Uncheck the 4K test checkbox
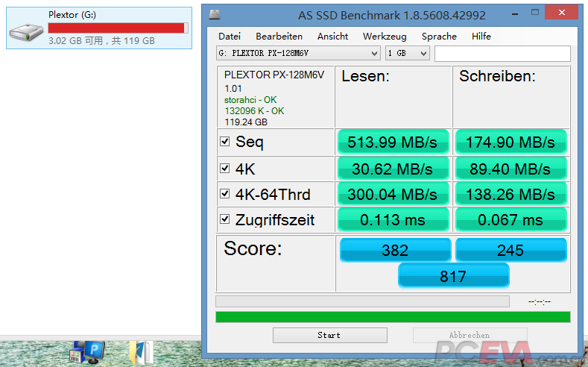Screen dimensions: 588x367 tap(224, 169)
